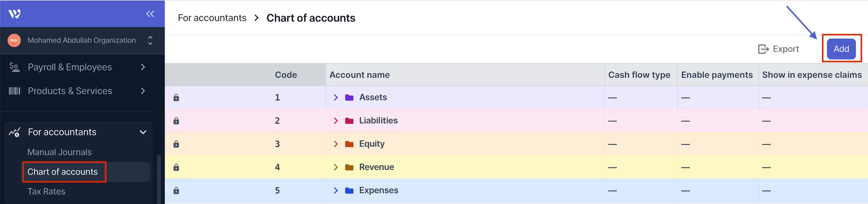Screen dimensions: 868x204
Task: Expand Products & Services chevron
Action: pos(143,91)
